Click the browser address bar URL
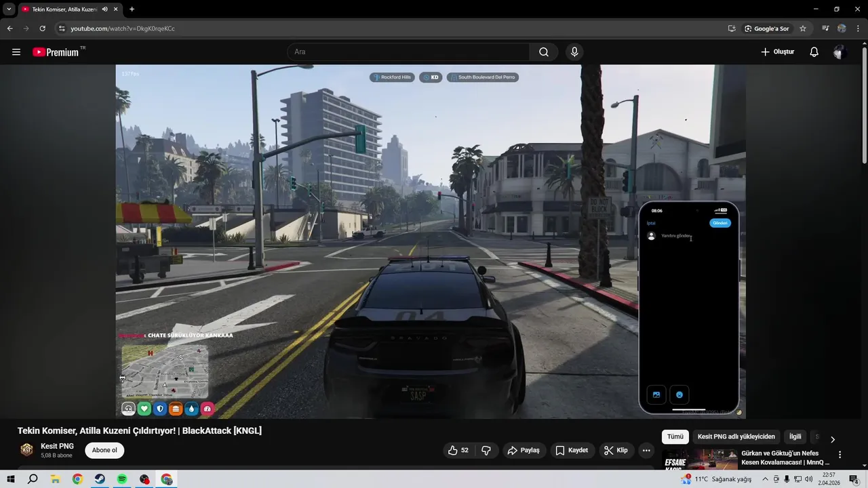868x488 pixels. click(x=123, y=28)
